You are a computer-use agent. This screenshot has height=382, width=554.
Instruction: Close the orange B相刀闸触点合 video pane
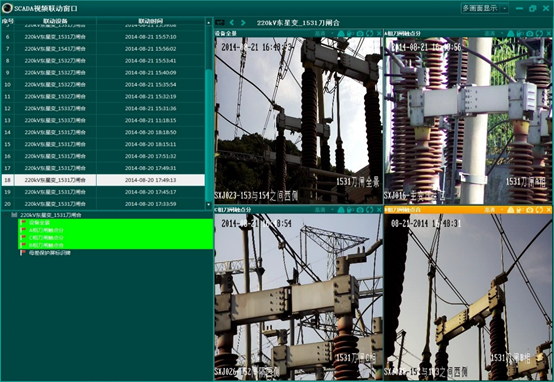click(548, 210)
